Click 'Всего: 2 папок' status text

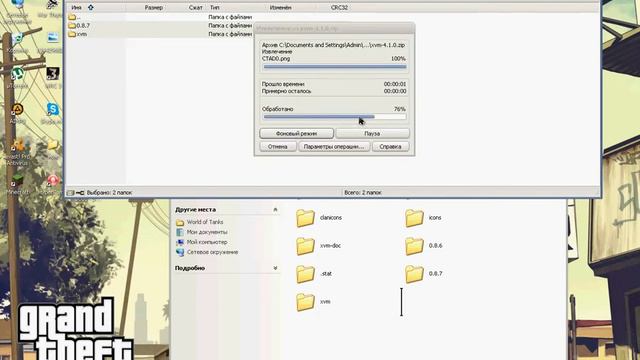coord(363,192)
